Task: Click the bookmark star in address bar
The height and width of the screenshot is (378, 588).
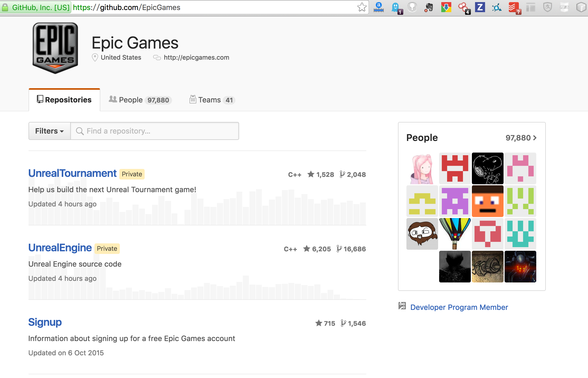Action: pos(362,7)
